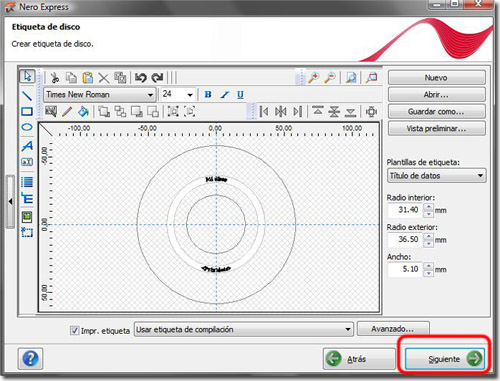Select the Ellipse drawing tool
This screenshot has width=500, height=381.
27,127
